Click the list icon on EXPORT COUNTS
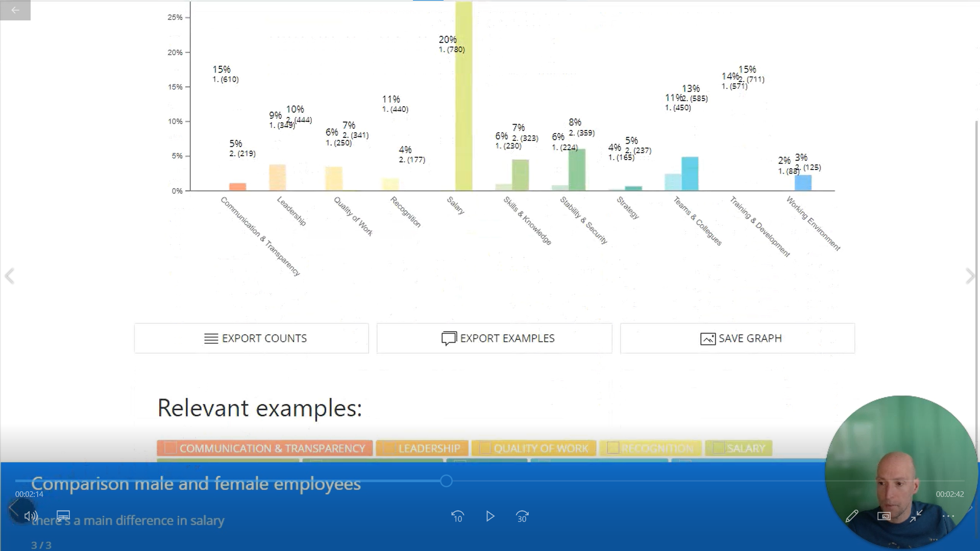Image resolution: width=980 pixels, height=551 pixels. coord(211,338)
